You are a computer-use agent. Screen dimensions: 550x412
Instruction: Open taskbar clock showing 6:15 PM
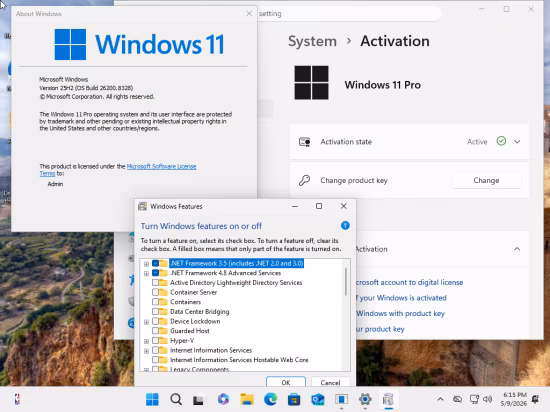(x=514, y=399)
